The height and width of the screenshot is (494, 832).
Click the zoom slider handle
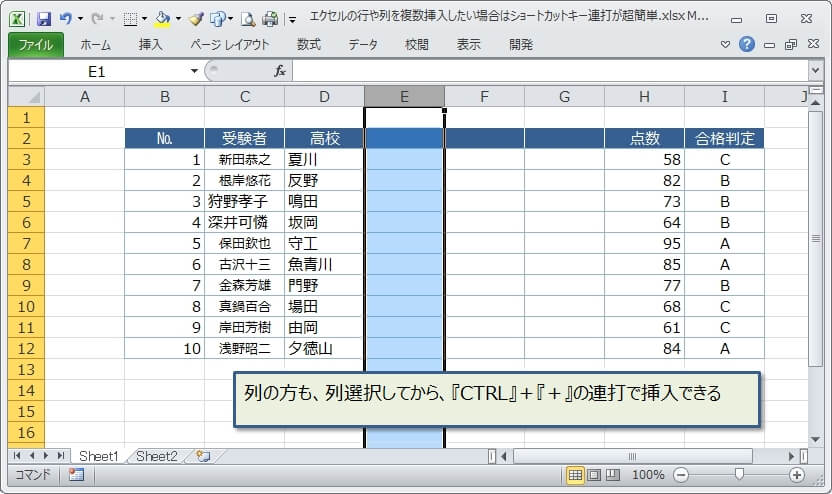(x=739, y=474)
